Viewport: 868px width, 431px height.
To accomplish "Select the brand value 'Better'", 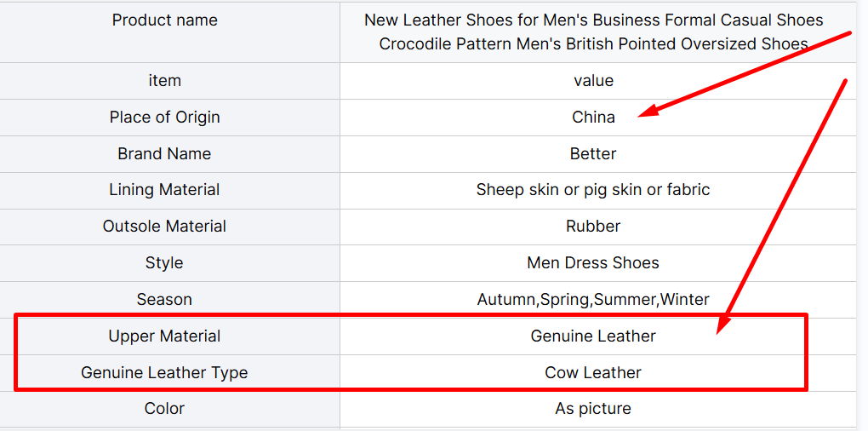I will point(593,154).
